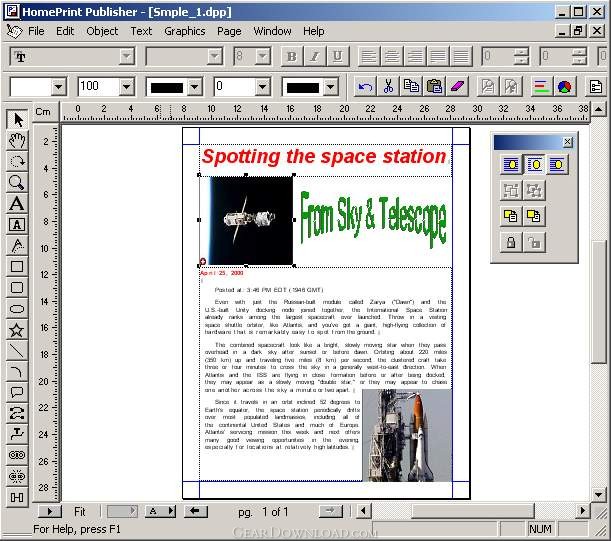This screenshot has height=541, width=611.
Task: Click the first black color swatch
Action: click(x=167, y=87)
